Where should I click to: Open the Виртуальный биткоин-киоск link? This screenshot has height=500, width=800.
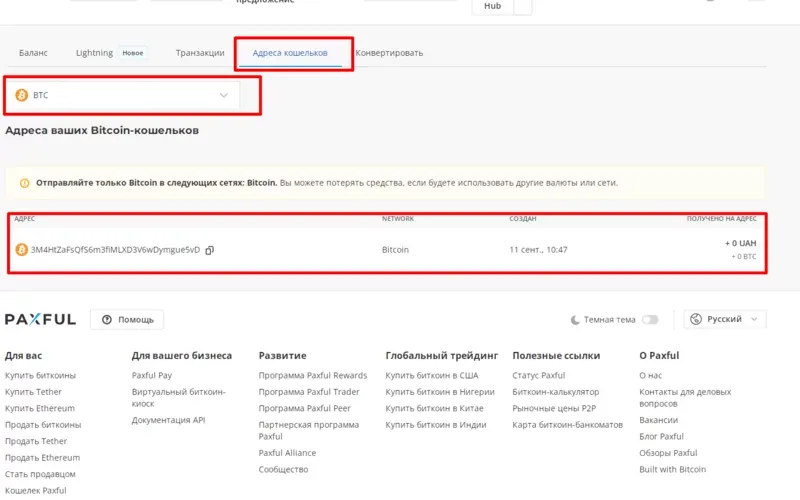point(179,397)
